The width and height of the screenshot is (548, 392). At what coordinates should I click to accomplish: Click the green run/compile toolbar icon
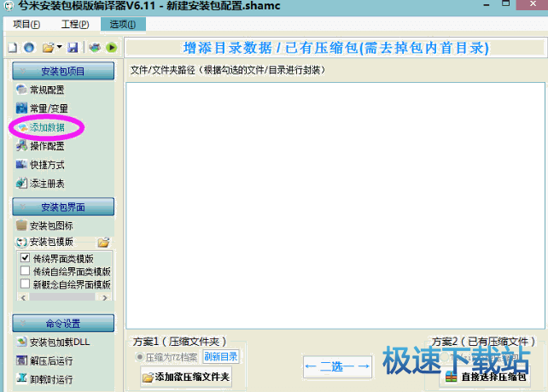point(111,47)
